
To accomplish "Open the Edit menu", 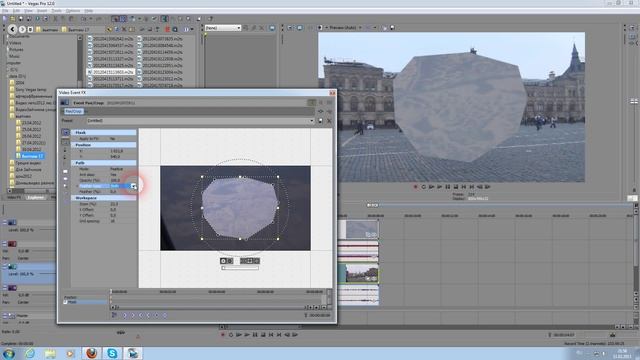I will point(17,11).
